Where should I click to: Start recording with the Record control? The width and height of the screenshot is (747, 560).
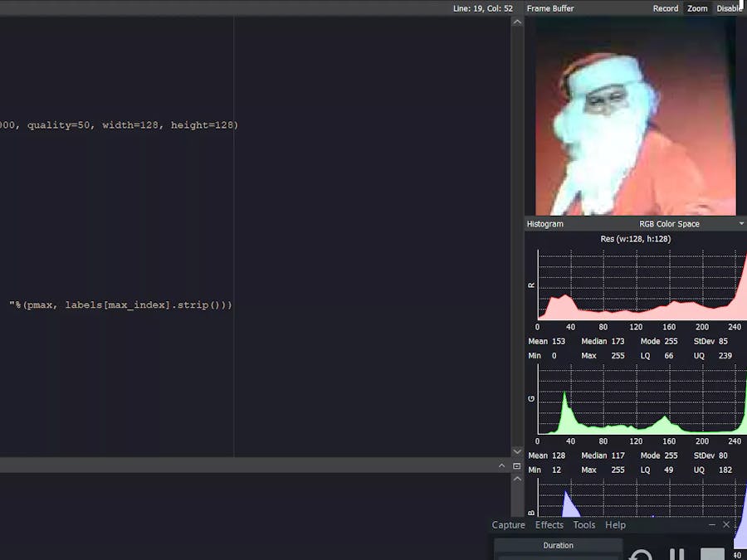tap(665, 7)
